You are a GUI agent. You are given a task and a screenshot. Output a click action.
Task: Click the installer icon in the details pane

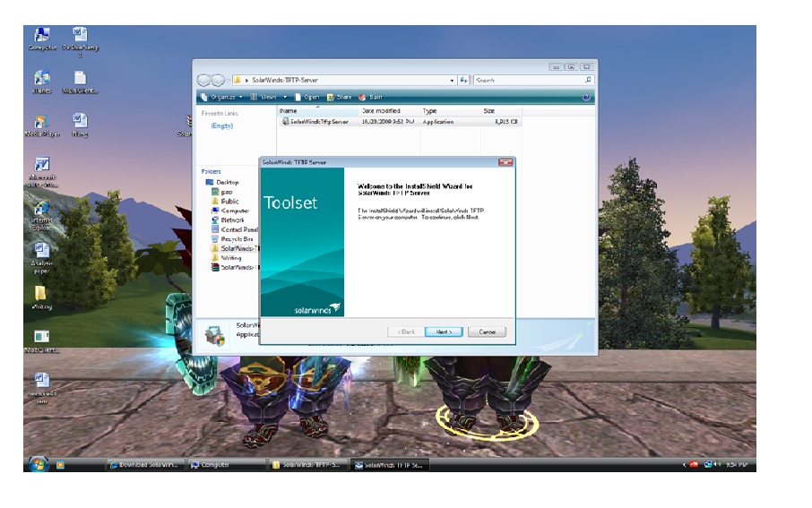(214, 336)
